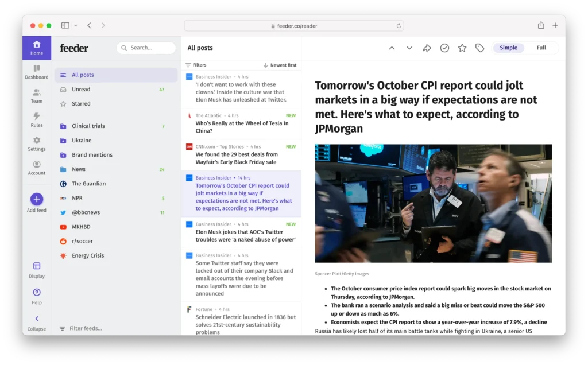Go to next article with down chevron
This screenshot has height=365, width=588.
409,48
